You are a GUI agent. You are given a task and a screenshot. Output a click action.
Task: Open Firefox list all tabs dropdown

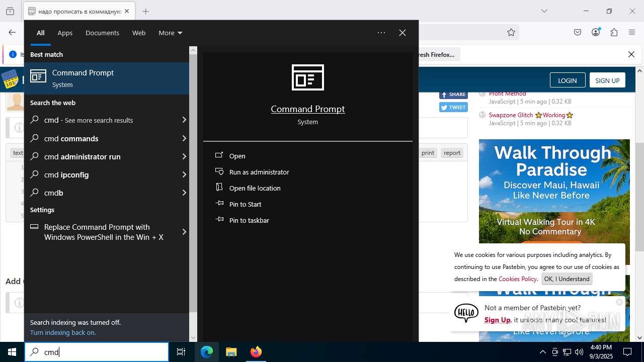click(x=544, y=11)
